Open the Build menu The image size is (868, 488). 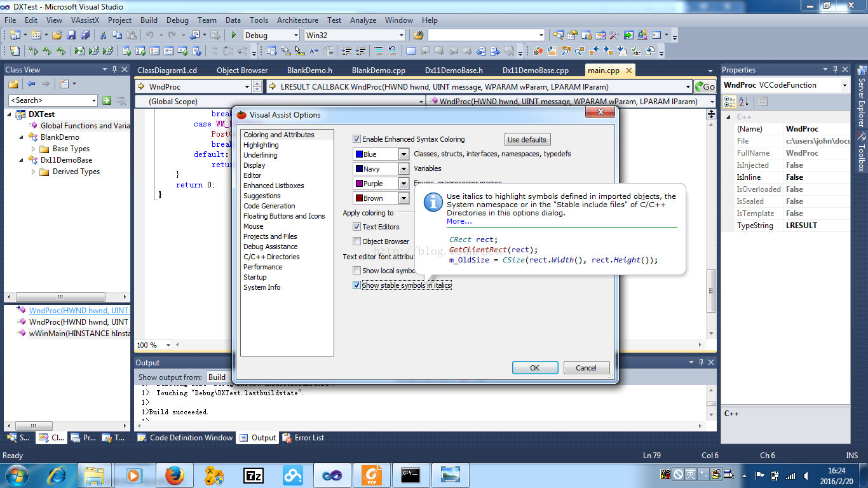[x=149, y=20]
